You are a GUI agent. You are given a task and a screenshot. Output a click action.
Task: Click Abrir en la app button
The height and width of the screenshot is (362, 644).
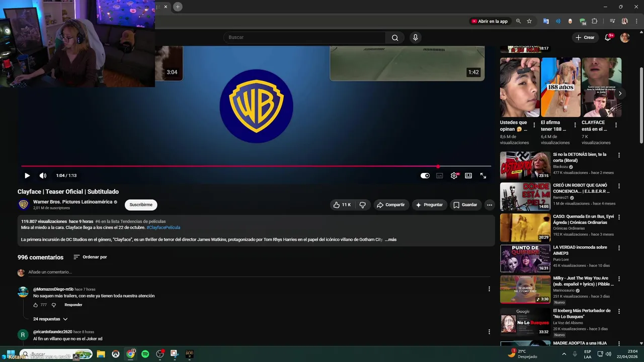tap(490, 21)
